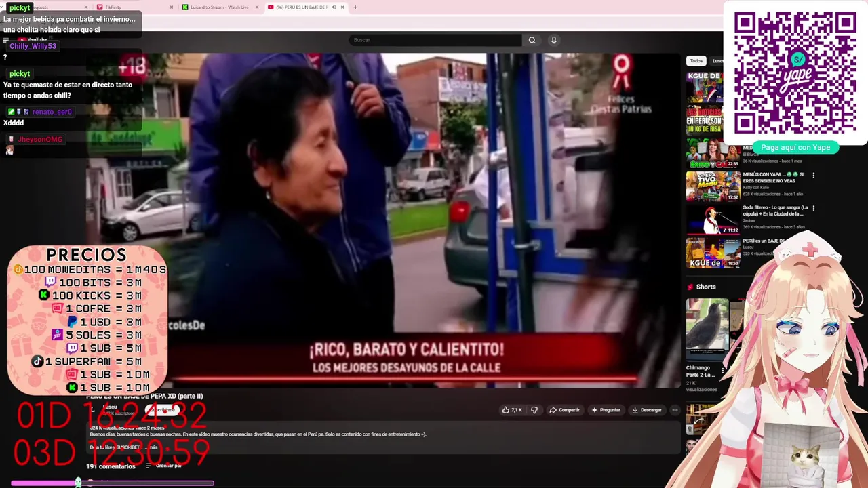Viewport: 868px width, 488px height.
Task: Click the YouTube search magnifier icon
Action: (x=532, y=40)
